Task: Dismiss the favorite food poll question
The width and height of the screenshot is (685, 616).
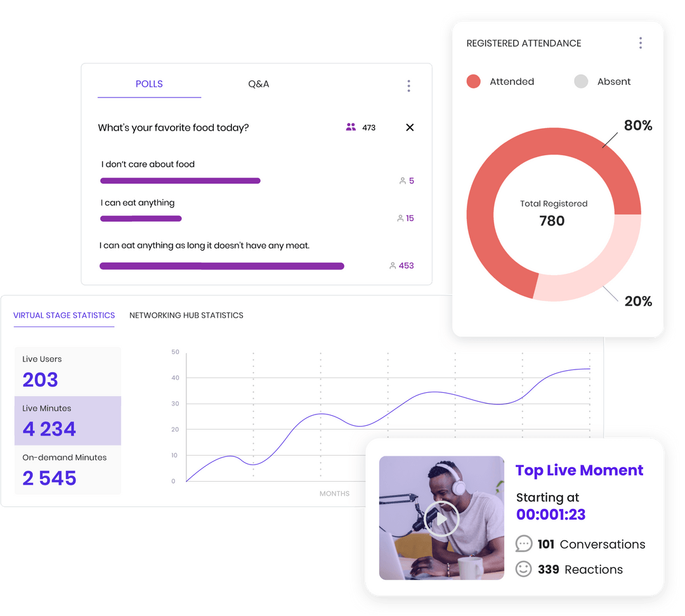Action: tap(410, 127)
